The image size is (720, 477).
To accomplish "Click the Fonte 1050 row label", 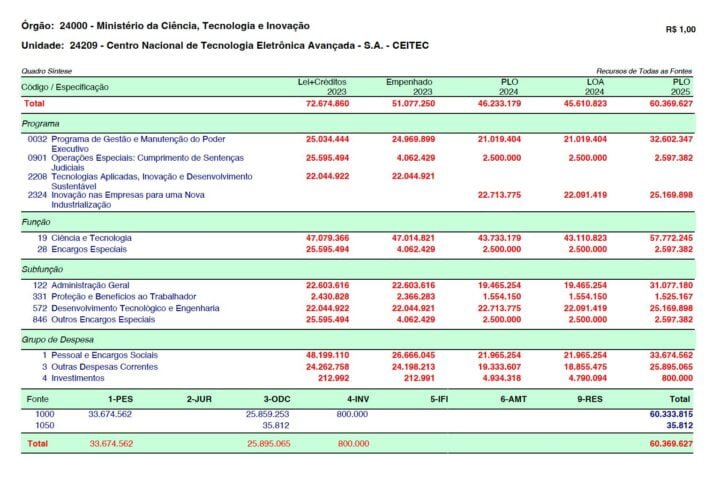I will click(x=45, y=424).
